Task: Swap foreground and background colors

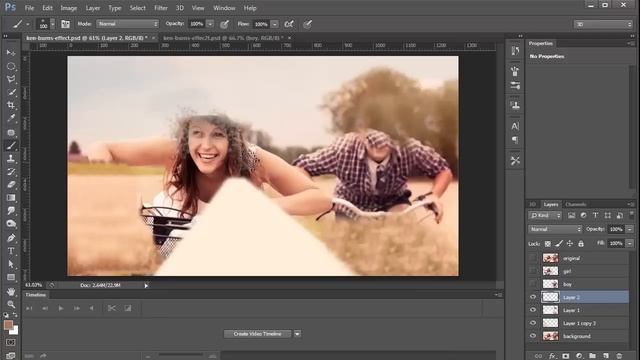Action: [x=15, y=315]
